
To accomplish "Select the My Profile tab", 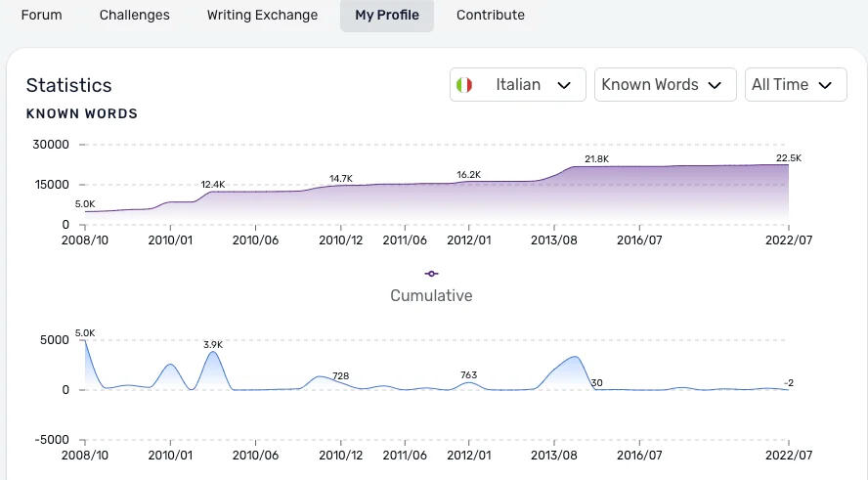I will pos(386,15).
